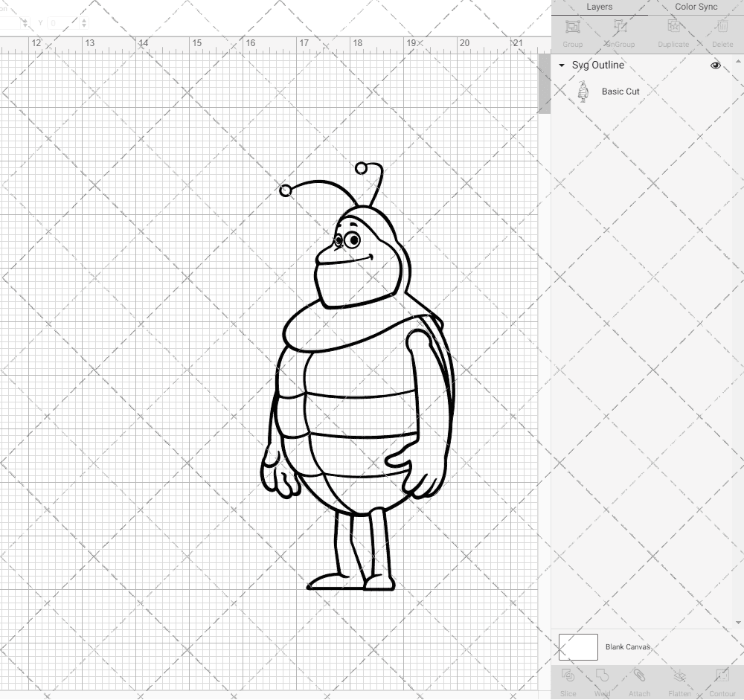Select the Svg Outline layer name
Screen dimensions: 744x700
click(x=598, y=65)
